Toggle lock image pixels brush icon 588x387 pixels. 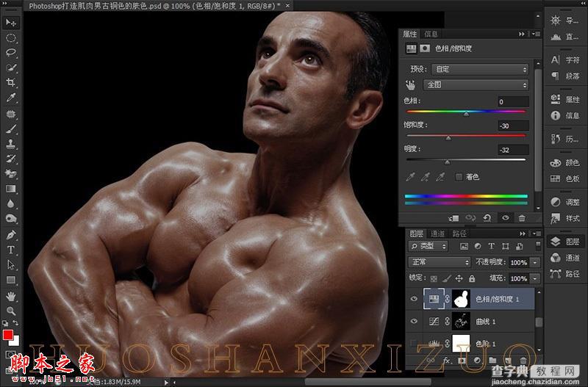pyautogui.click(x=447, y=278)
